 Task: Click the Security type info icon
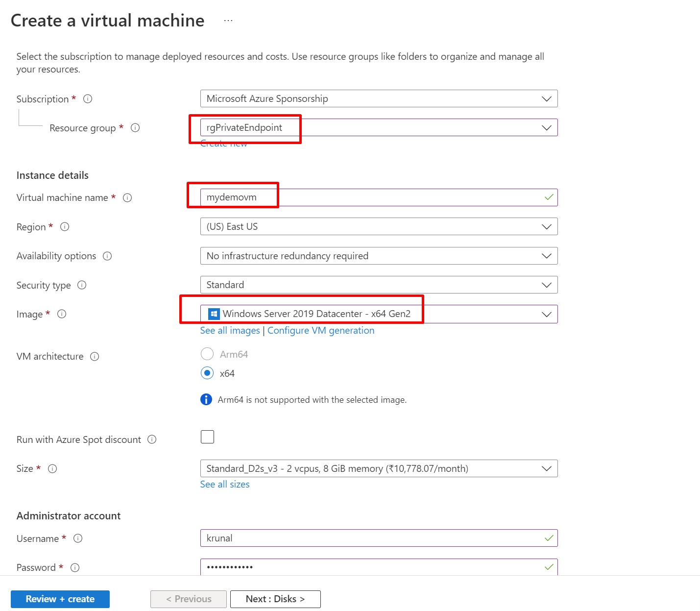[82, 285]
